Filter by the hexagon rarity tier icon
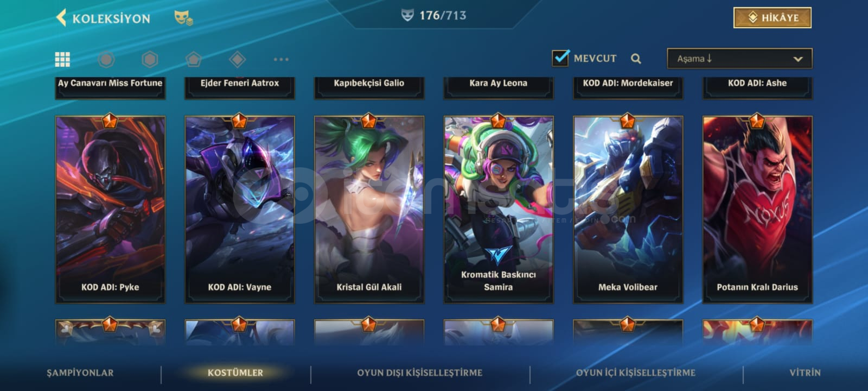Image resolution: width=868 pixels, height=391 pixels. click(x=150, y=59)
